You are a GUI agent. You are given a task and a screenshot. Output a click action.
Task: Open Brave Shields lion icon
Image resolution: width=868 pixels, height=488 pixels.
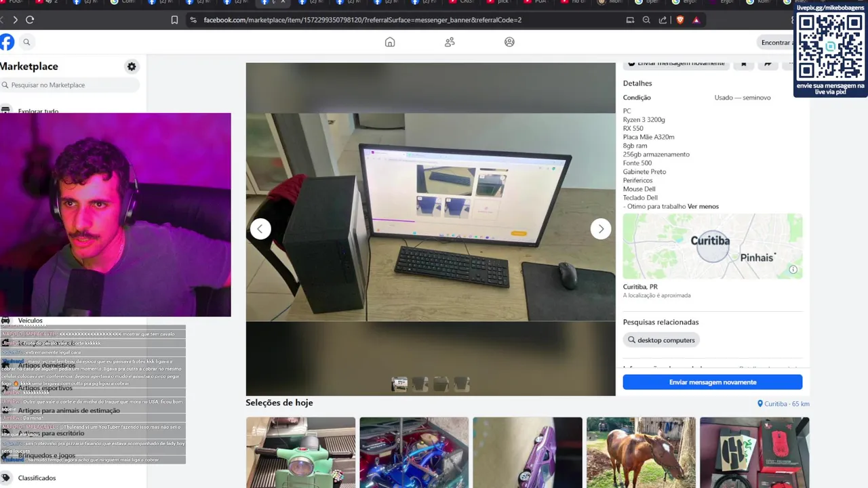[680, 20]
